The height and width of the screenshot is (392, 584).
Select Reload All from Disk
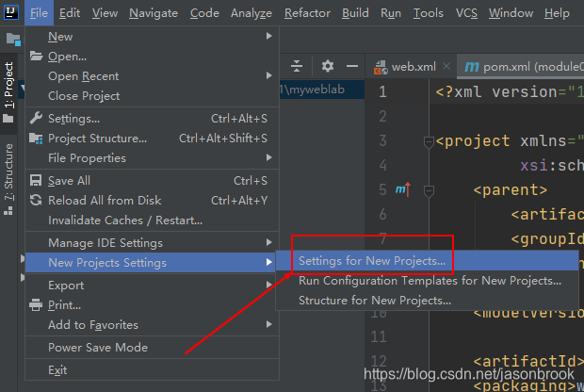pos(153,200)
